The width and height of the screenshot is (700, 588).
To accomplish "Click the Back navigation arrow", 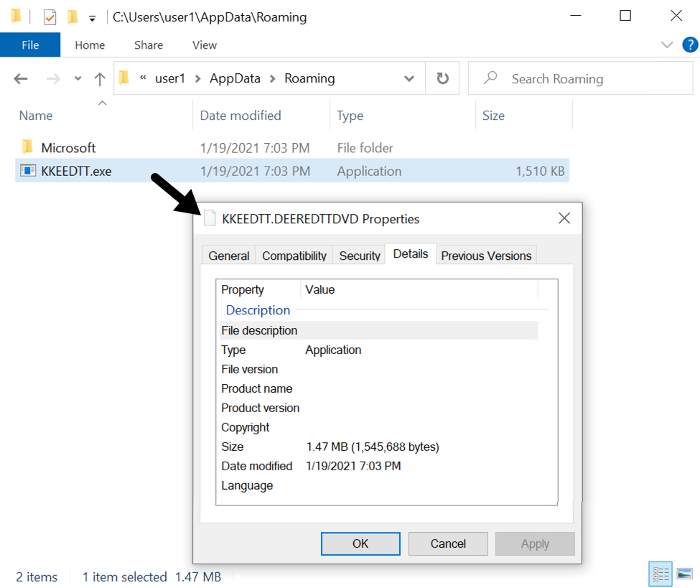I will [21, 79].
